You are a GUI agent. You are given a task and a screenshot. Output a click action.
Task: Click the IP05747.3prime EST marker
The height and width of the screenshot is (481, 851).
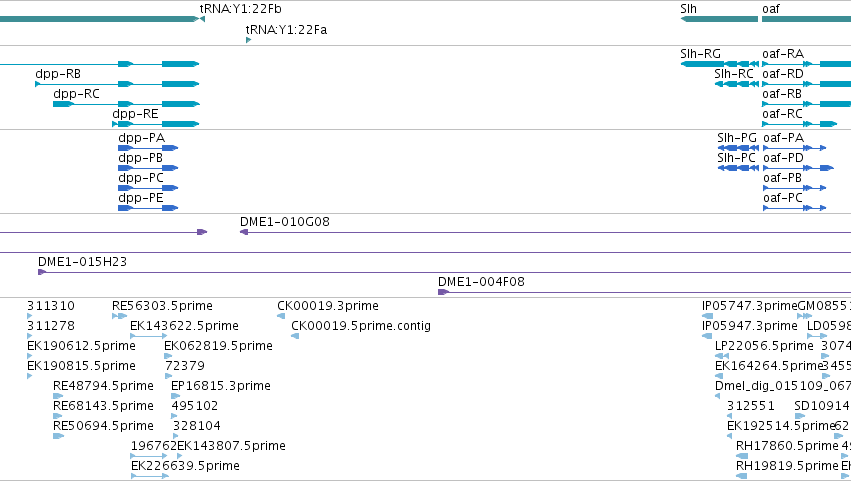(x=707, y=316)
